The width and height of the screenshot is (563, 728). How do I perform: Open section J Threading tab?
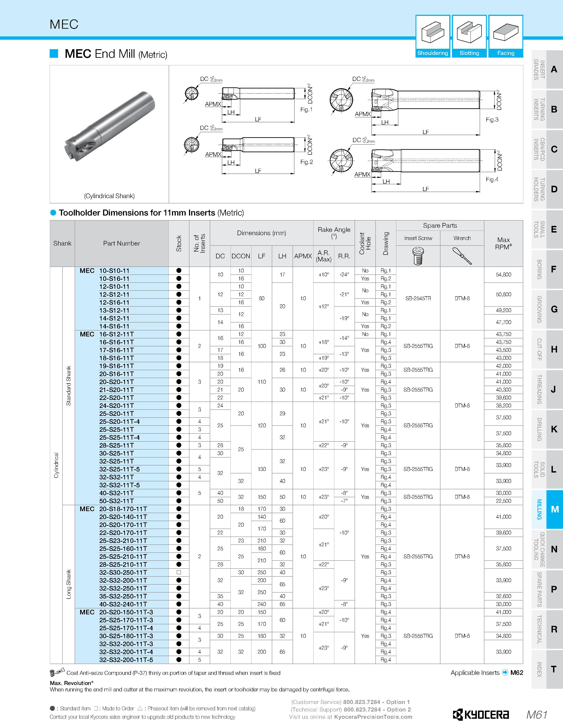[547, 389]
